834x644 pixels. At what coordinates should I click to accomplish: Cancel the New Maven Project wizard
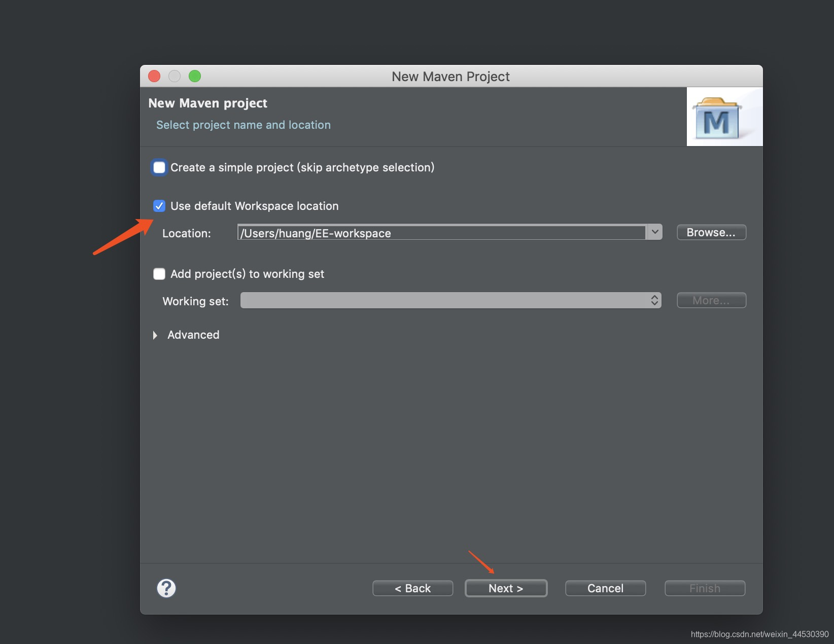click(605, 588)
